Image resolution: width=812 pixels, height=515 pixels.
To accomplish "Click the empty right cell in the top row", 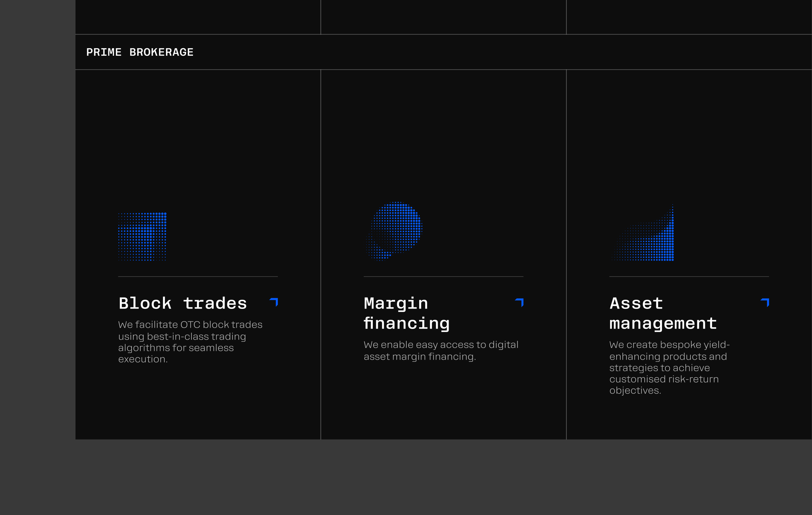I will tap(689, 17).
